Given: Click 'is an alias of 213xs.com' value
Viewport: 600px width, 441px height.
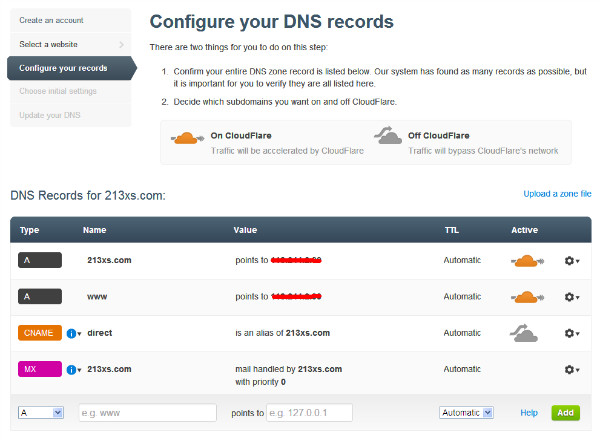Looking at the screenshot, I should tap(282, 333).
